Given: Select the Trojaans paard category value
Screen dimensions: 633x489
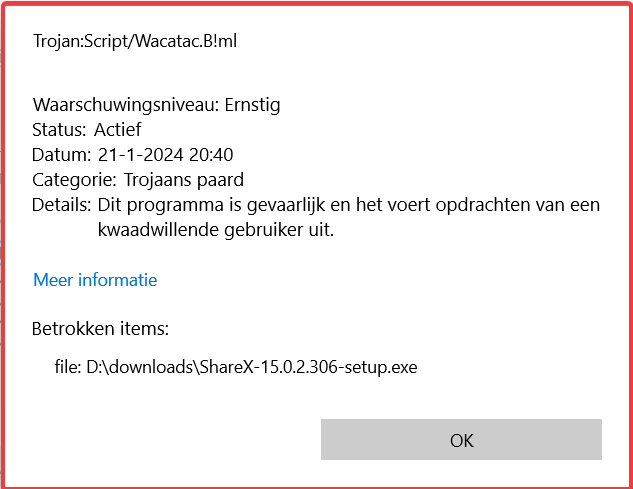Looking at the screenshot, I should (184, 179).
